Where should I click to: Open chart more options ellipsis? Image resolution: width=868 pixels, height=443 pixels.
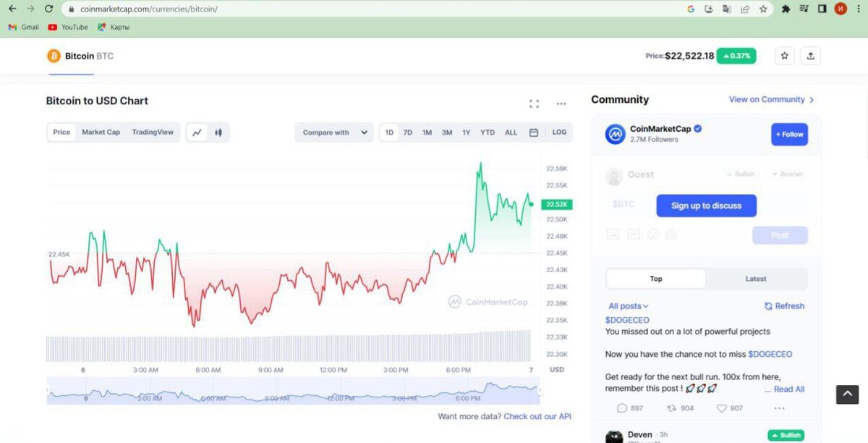coord(561,104)
